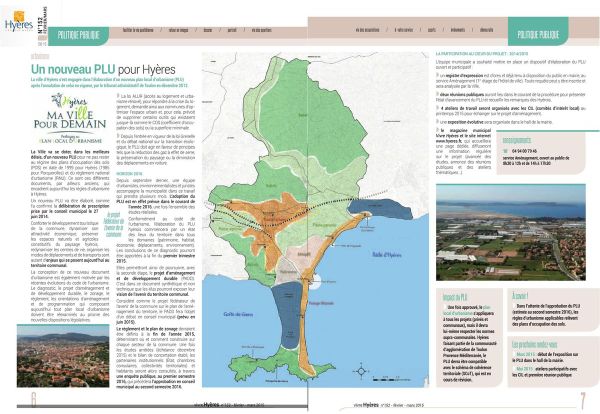Click the headline 'Un nouveau PLU pour Hyères'
The image size is (600, 414).
103,69
